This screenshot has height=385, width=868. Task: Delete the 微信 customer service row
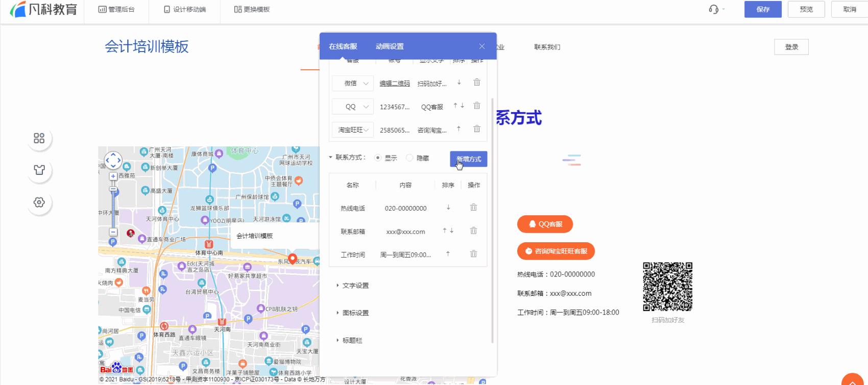pos(477,83)
